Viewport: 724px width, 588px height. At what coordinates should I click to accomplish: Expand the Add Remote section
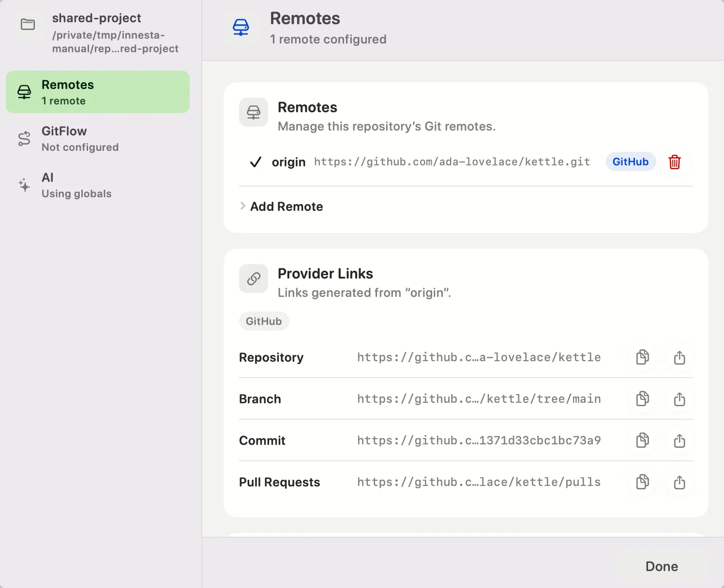pos(282,206)
